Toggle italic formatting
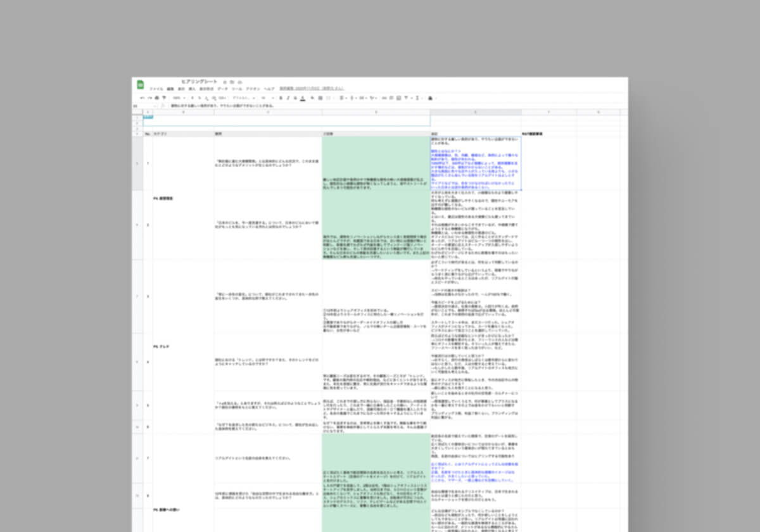This screenshot has width=760, height=532. point(288,98)
